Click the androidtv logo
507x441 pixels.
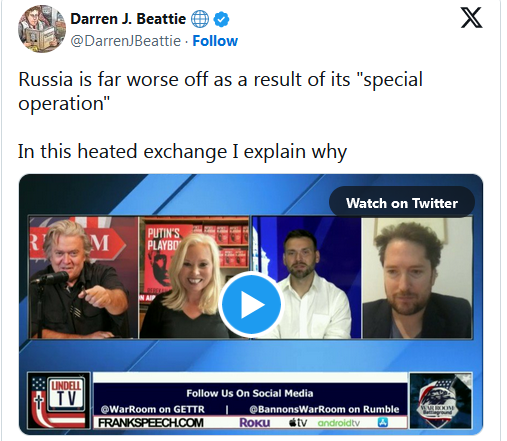pyautogui.click(x=339, y=423)
